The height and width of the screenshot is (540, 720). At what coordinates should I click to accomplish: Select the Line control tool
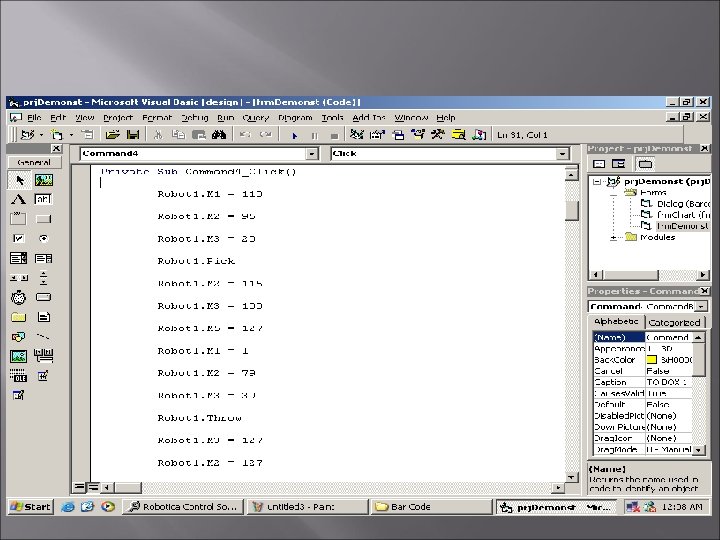(43, 337)
